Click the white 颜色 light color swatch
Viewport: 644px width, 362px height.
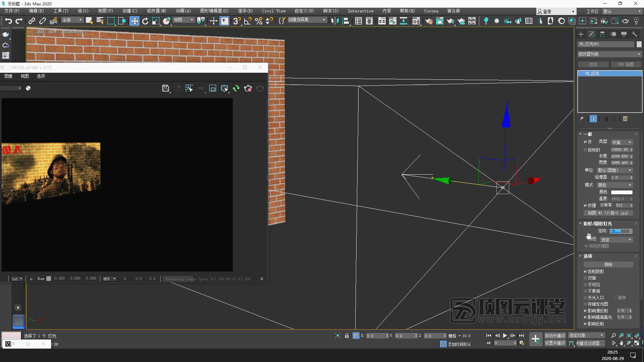click(x=622, y=192)
